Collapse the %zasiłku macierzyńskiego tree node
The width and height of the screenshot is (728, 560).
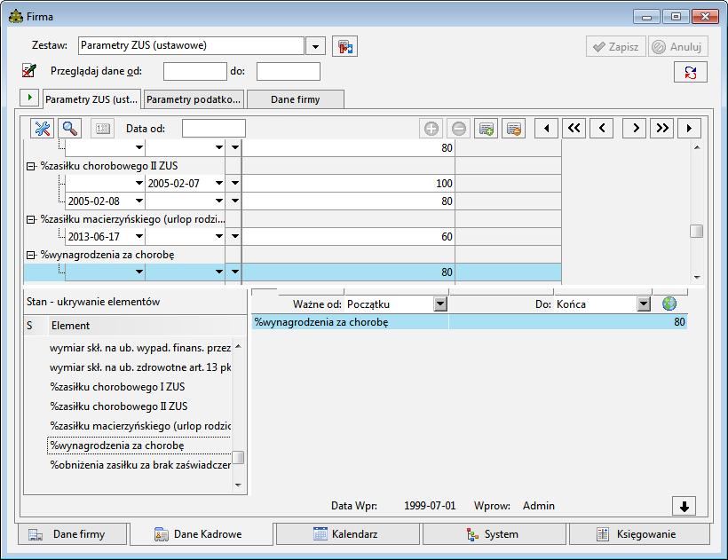(31, 219)
